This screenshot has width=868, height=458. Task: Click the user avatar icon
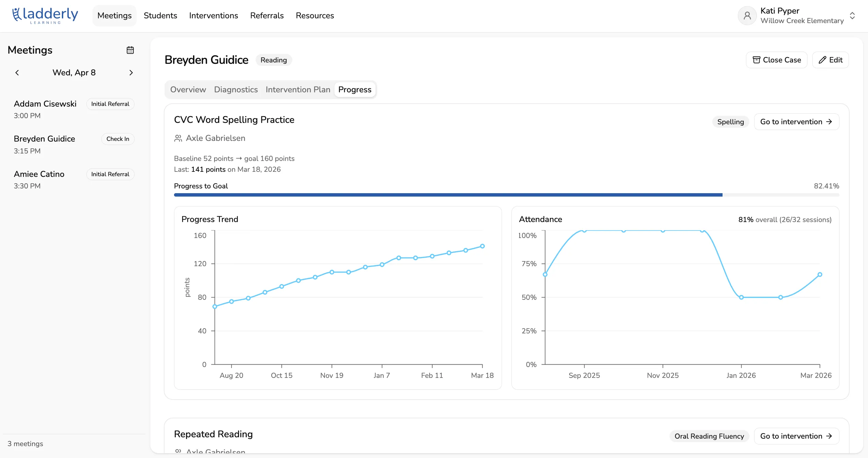tap(747, 16)
